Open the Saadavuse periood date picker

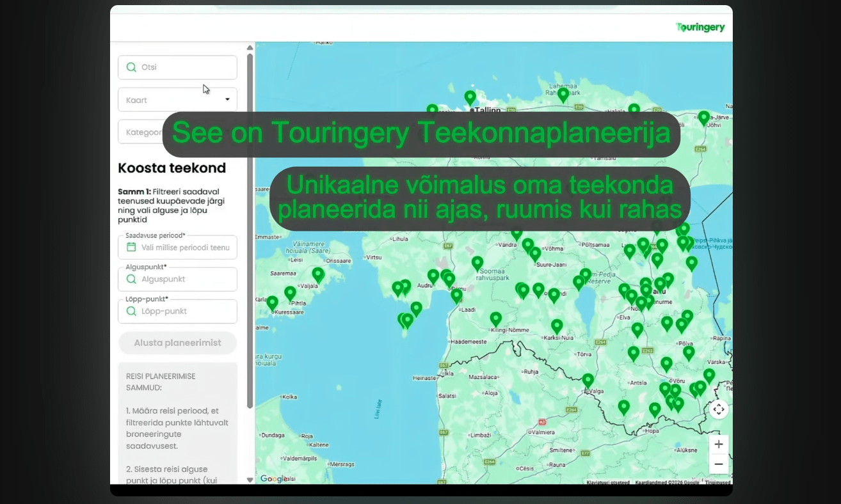click(x=177, y=247)
